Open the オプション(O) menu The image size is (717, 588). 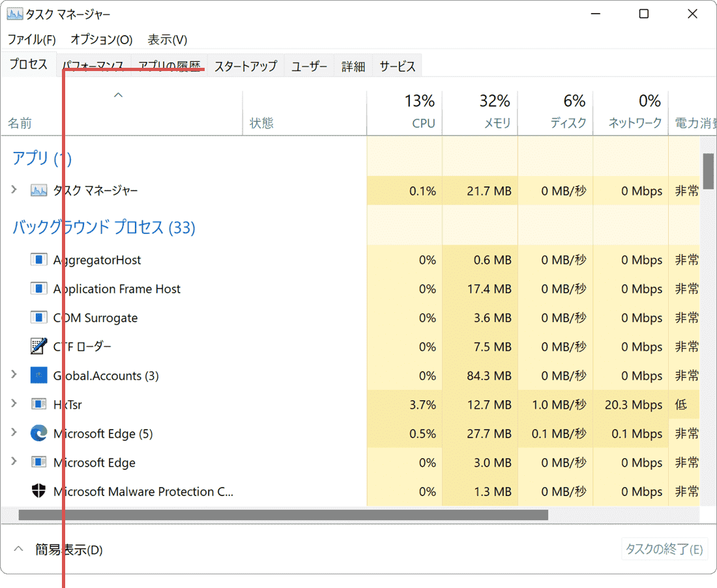click(x=102, y=40)
